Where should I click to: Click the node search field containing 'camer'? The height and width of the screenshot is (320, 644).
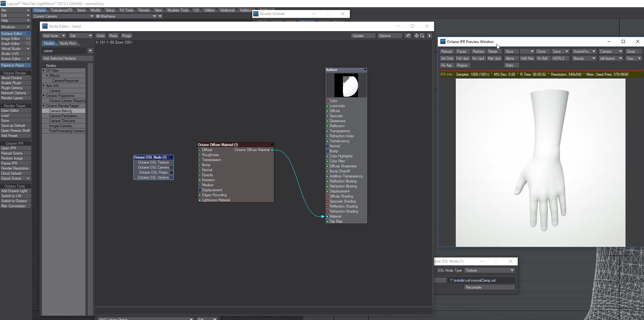tap(64, 51)
